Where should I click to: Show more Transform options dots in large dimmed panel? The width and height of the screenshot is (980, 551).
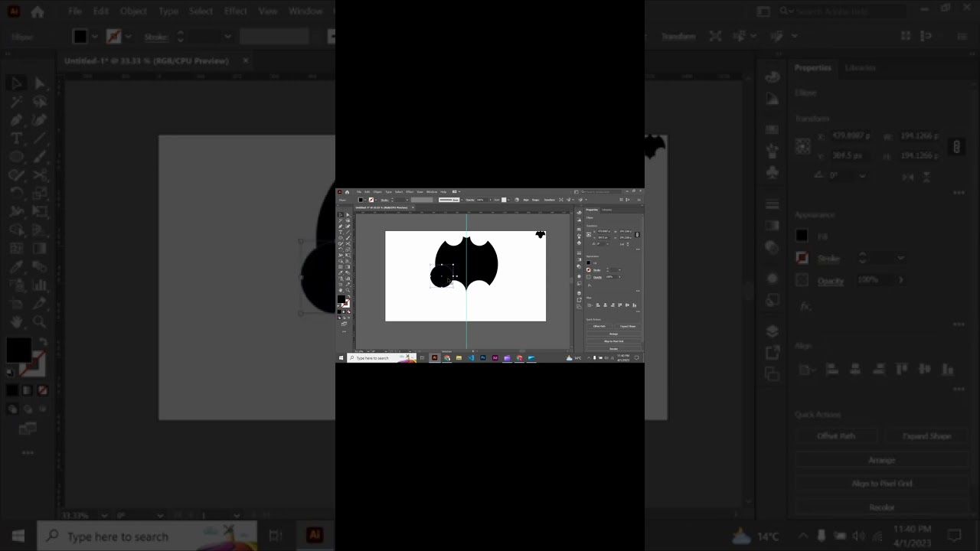click(959, 194)
